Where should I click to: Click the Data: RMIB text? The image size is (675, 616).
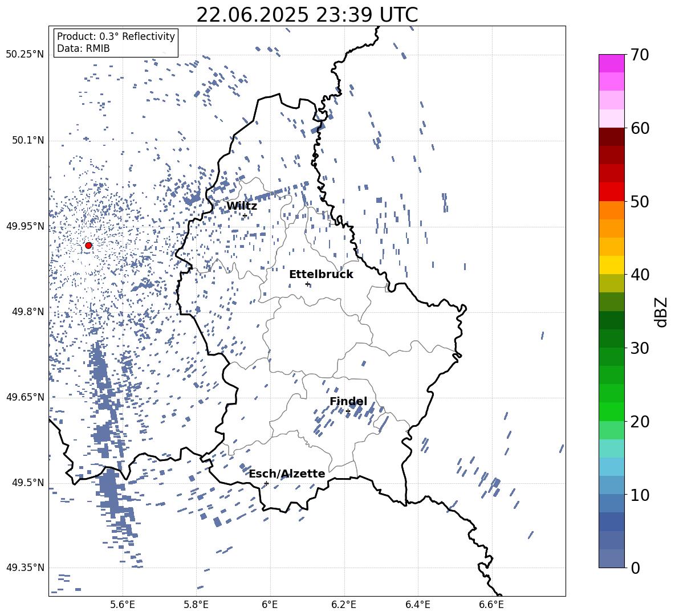83,48
